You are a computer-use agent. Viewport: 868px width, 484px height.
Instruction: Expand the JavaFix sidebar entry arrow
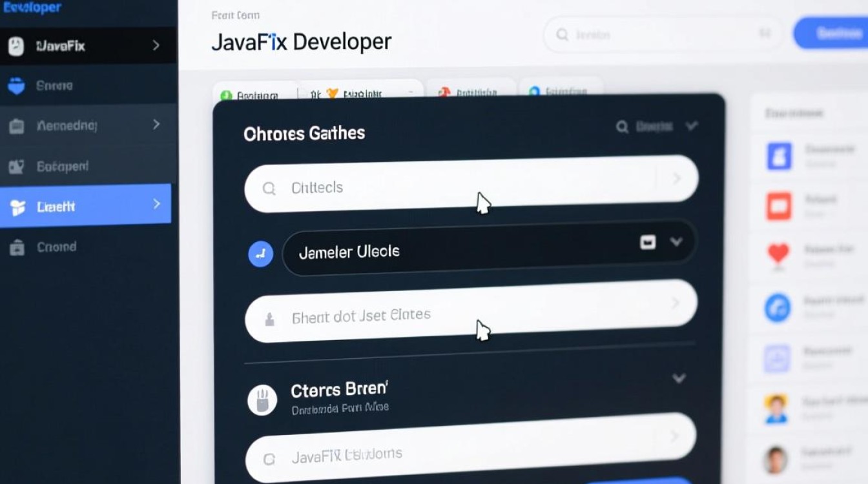tap(155, 45)
